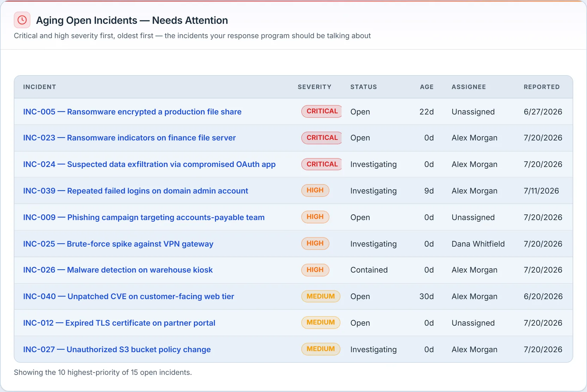Image resolution: width=587 pixels, height=392 pixels.
Task: Click Unassigned assignee on INC-005 row
Action: [473, 112]
